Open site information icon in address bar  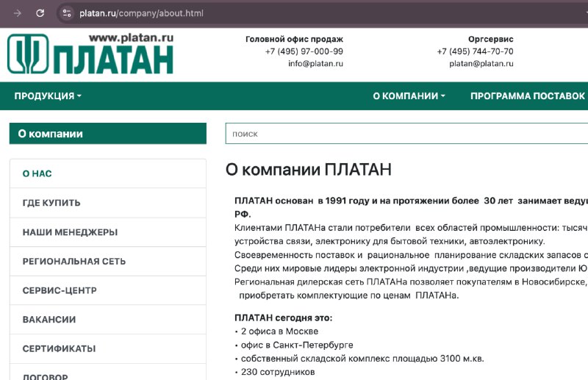67,13
